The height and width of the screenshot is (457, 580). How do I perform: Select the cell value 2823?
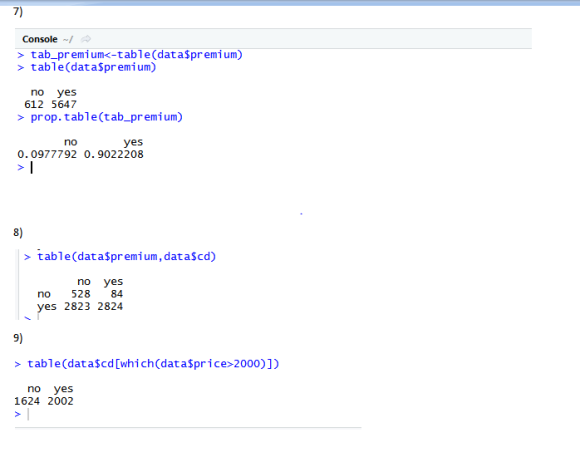click(x=77, y=306)
